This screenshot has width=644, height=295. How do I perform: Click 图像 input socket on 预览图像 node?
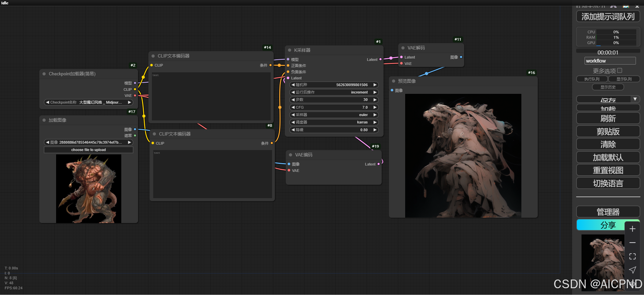click(x=392, y=90)
